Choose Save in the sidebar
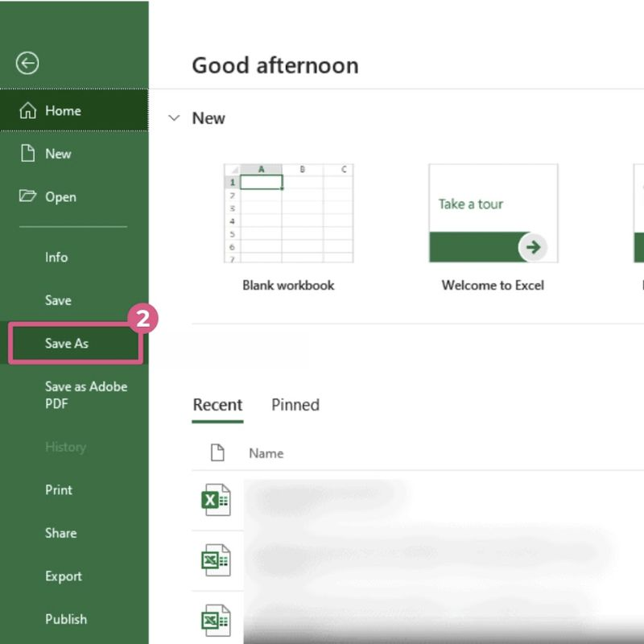 pyautogui.click(x=74, y=300)
